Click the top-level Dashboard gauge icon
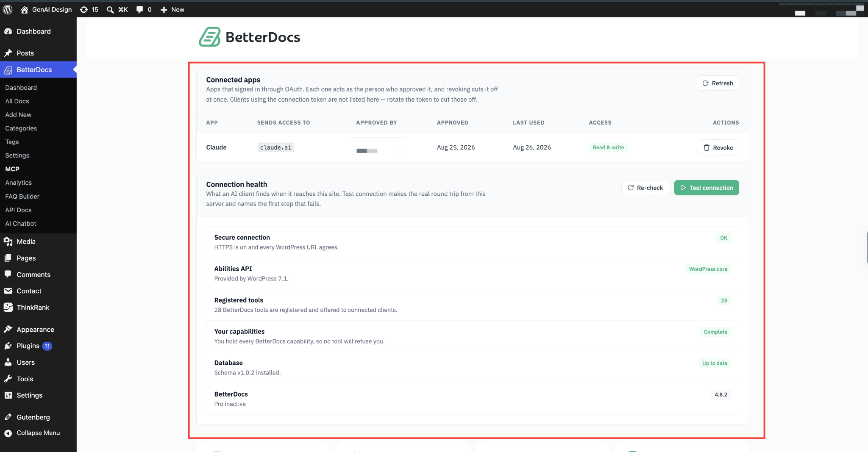The height and width of the screenshot is (452, 868). pyautogui.click(x=8, y=31)
